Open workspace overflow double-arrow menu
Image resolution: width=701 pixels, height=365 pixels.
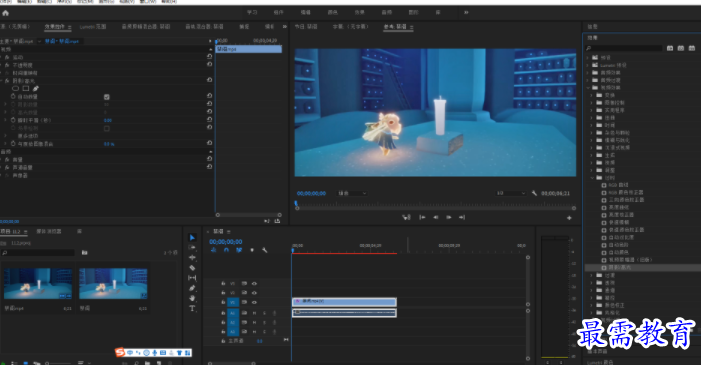(x=466, y=13)
